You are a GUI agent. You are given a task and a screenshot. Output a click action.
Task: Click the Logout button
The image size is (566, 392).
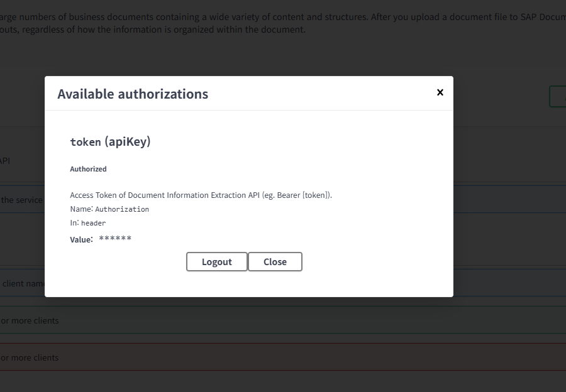pyautogui.click(x=216, y=262)
